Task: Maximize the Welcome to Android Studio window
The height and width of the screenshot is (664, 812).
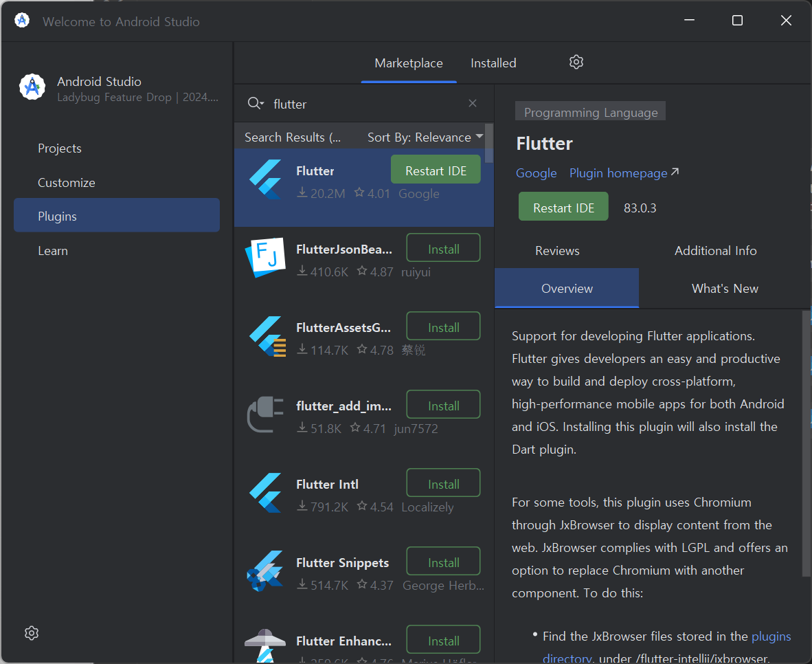Action: 737,20
